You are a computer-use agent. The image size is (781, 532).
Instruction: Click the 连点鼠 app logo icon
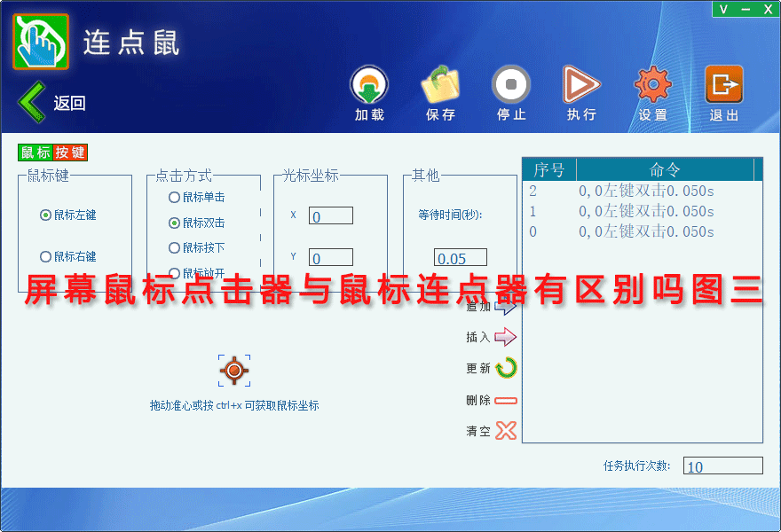[41, 42]
